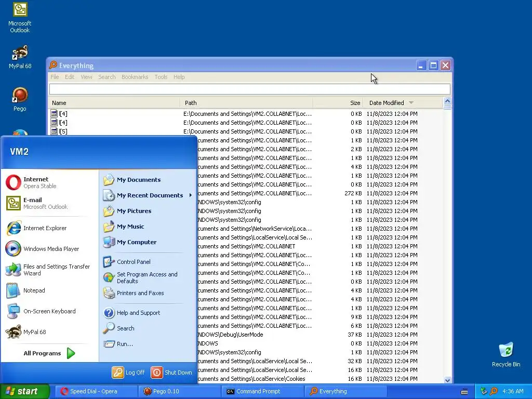Expand All Programs list

pos(49,353)
